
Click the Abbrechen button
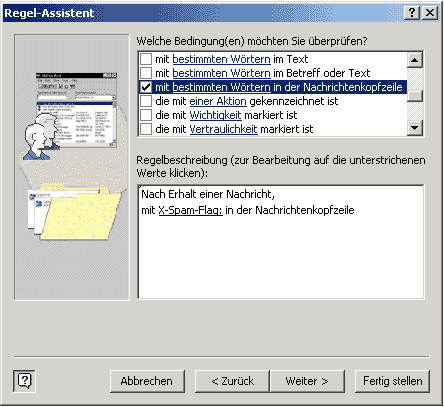(147, 381)
